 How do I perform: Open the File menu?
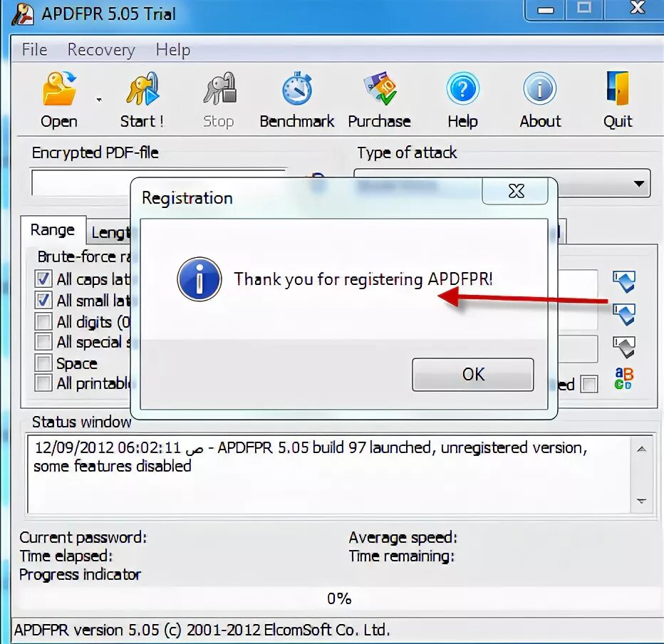pos(33,50)
